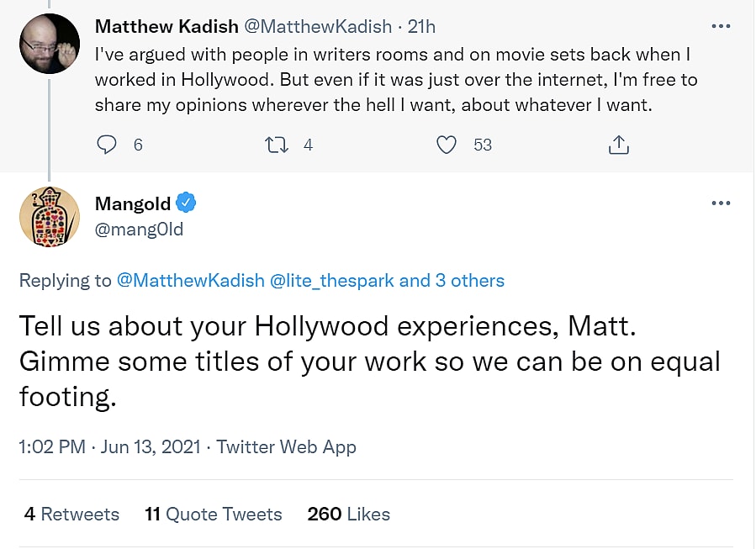Click the 21h timestamp on Kadish's tweet
This screenshot has width=756, height=549.
click(421, 27)
